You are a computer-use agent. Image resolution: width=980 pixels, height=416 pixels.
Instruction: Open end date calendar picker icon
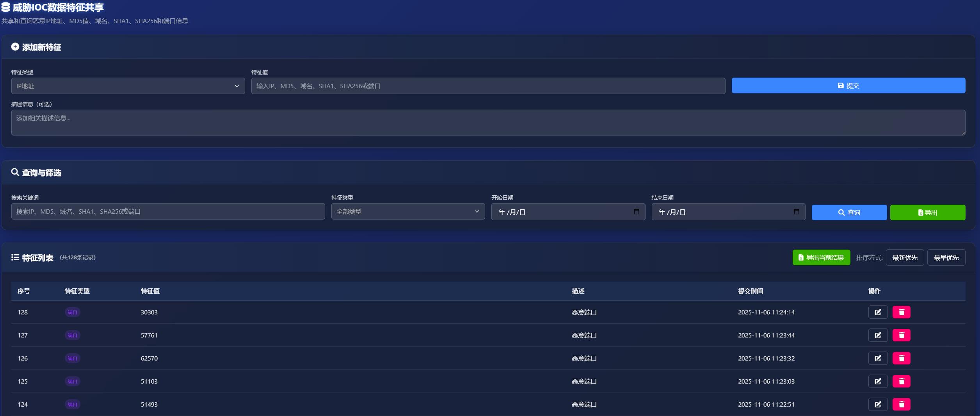tap(796, 212)
